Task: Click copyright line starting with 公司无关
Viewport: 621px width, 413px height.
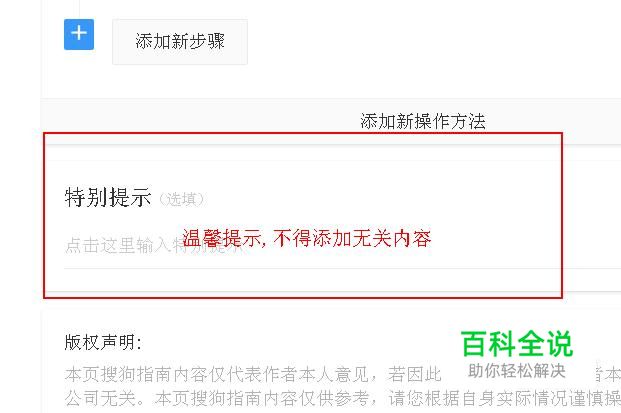Action: pos(342,398)
